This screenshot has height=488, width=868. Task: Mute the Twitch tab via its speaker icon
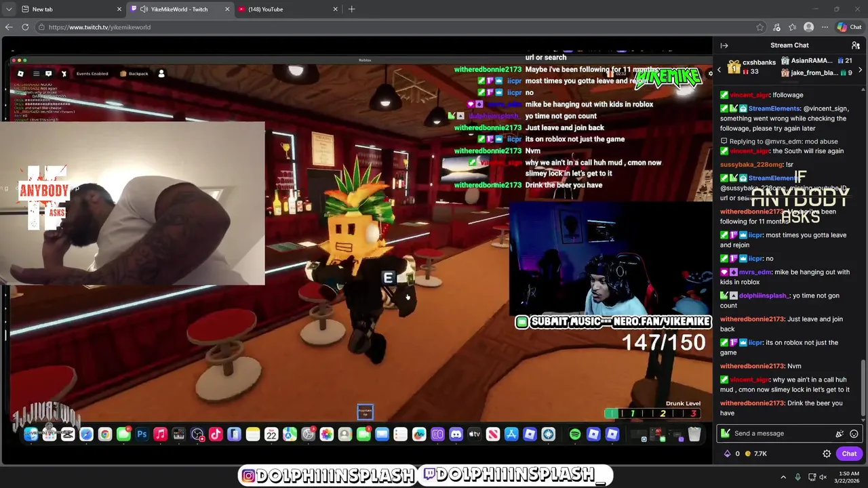coord(144,9)
